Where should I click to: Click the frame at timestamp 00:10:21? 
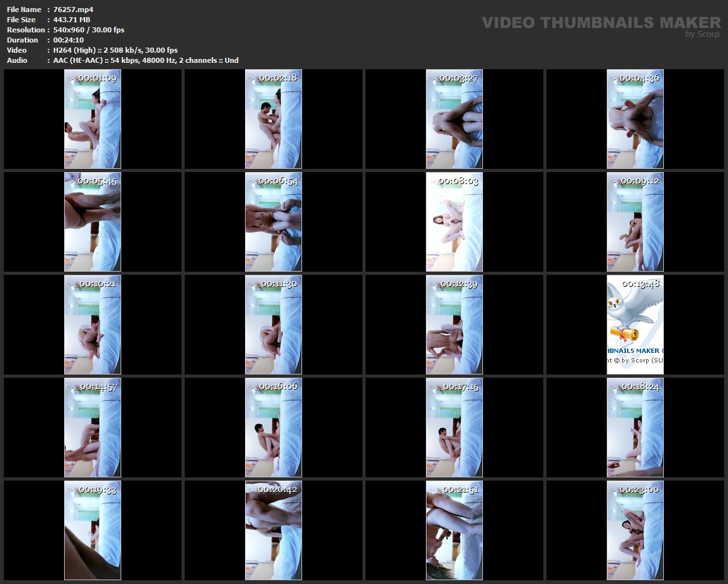coord(92,324)
